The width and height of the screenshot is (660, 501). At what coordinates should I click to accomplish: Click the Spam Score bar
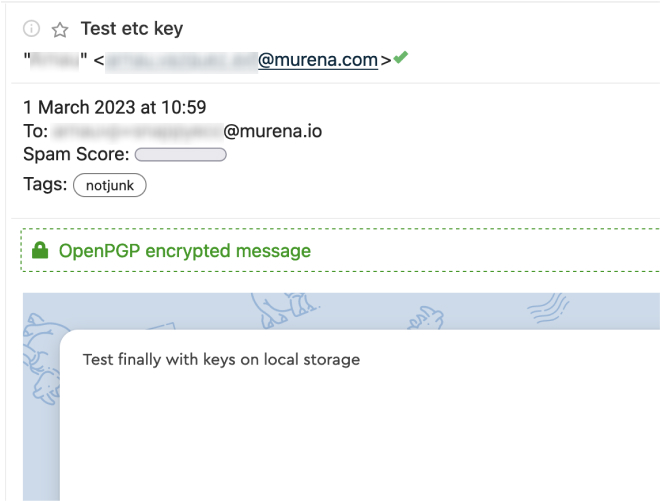click(x=180, y=155)
